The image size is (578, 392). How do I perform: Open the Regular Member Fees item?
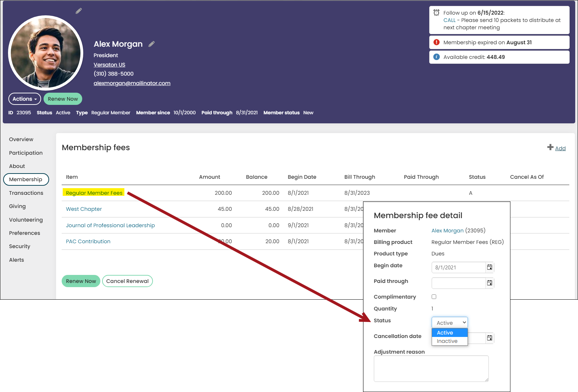94,193
